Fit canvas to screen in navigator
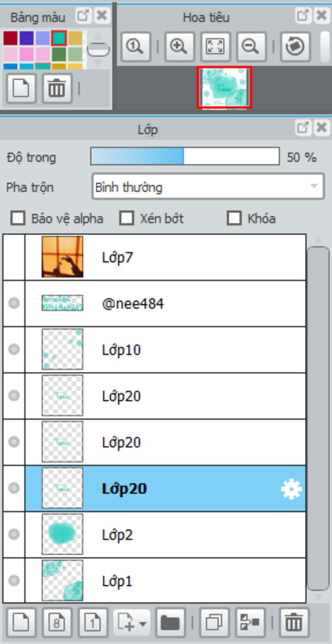 coord(215,46)
